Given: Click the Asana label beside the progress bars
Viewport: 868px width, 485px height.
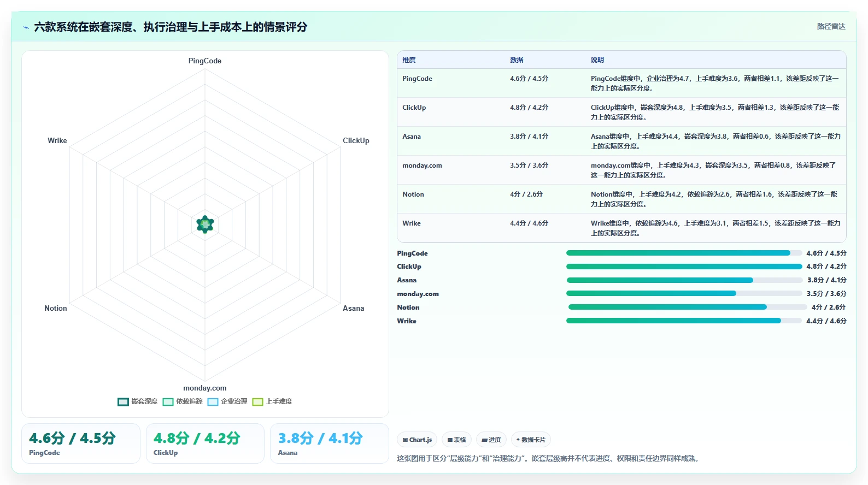Looking at the screenshot, I should click(x=407, y=280).
